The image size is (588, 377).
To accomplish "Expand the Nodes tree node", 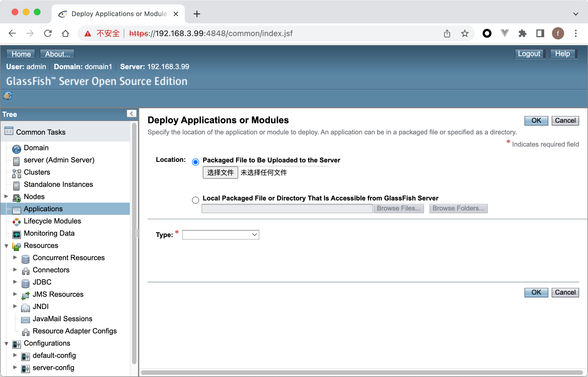I will [x=6, y=197].
